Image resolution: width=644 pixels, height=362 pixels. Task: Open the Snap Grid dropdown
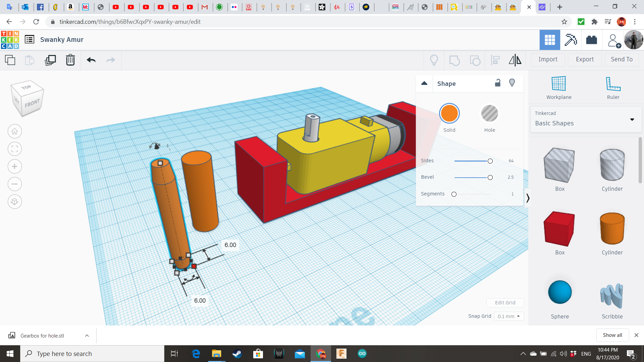pyautogui.click(x=508, y=316)
